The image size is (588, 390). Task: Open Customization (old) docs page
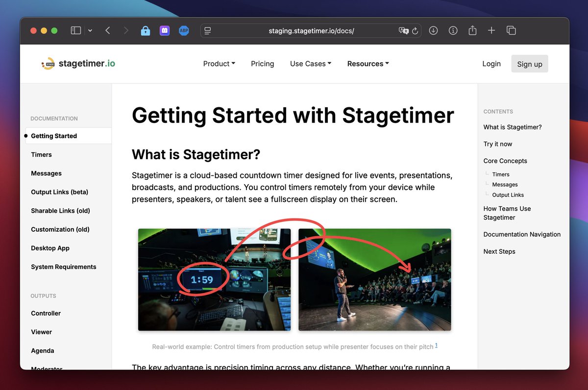[x=59, y=229]
